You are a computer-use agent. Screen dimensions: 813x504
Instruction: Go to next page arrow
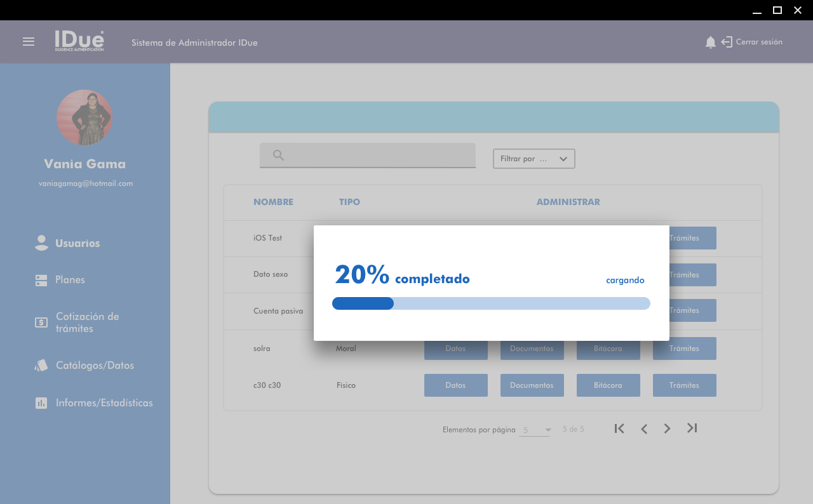pos(667,429)
